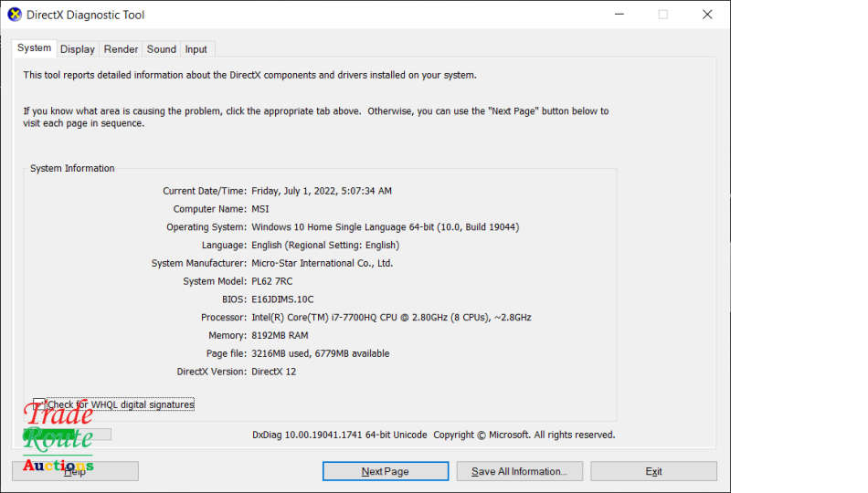The height and width of the screenshot is (493, 868).
Task: Select the Input tab
Action: (x=196, y=49)
